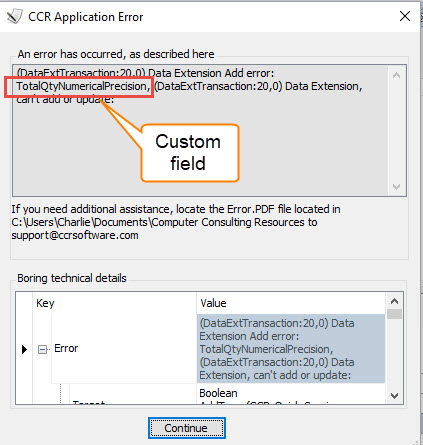Click up arrow of technical details scrollbar

tap(394, 301)
